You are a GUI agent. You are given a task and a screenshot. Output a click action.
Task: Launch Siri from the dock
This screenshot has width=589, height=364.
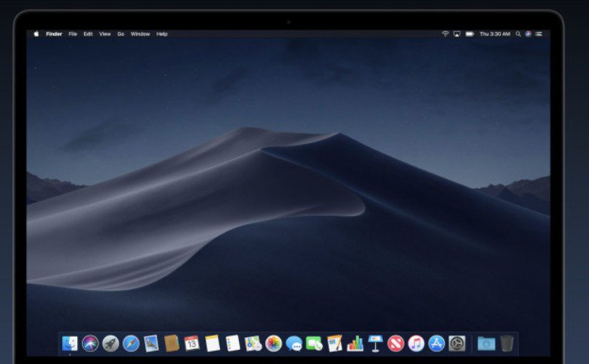[90, 344]
